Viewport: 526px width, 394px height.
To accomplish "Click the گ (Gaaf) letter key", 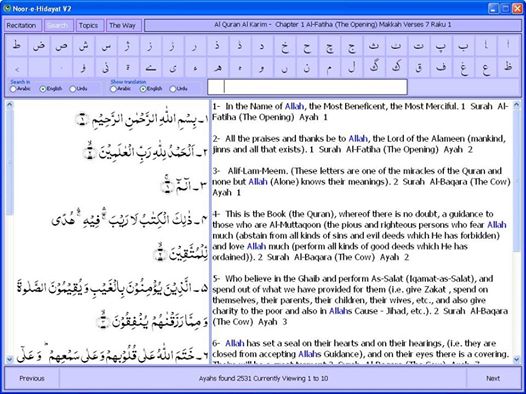I will tap(374, 67).
